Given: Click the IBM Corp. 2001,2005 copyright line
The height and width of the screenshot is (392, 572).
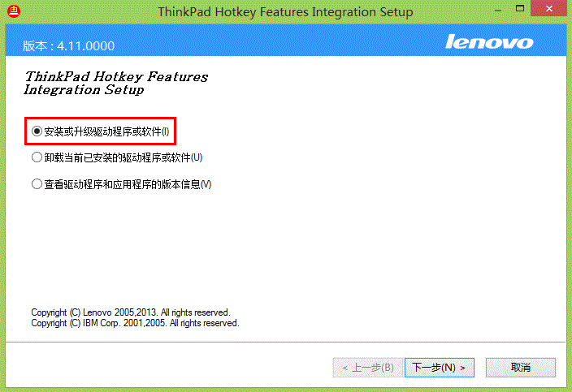Looking at the screenshot, I should click(x=135, y=323).
